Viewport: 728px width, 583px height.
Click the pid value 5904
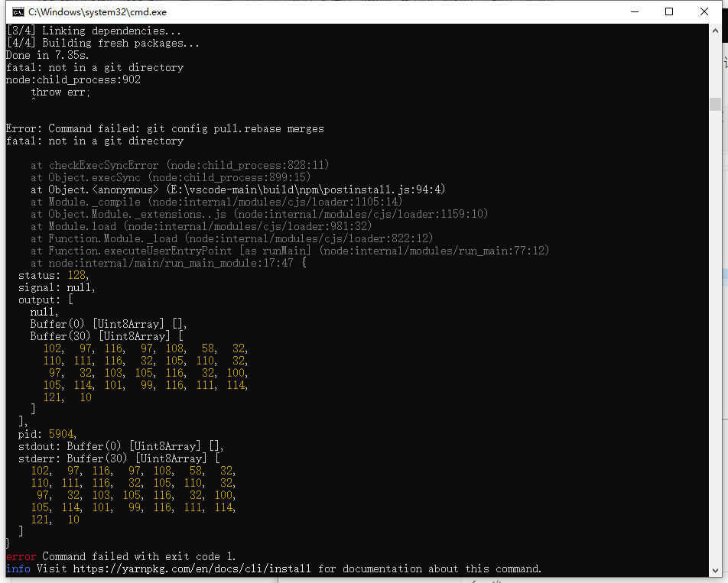pyautogui.click(x=60, y=434)
